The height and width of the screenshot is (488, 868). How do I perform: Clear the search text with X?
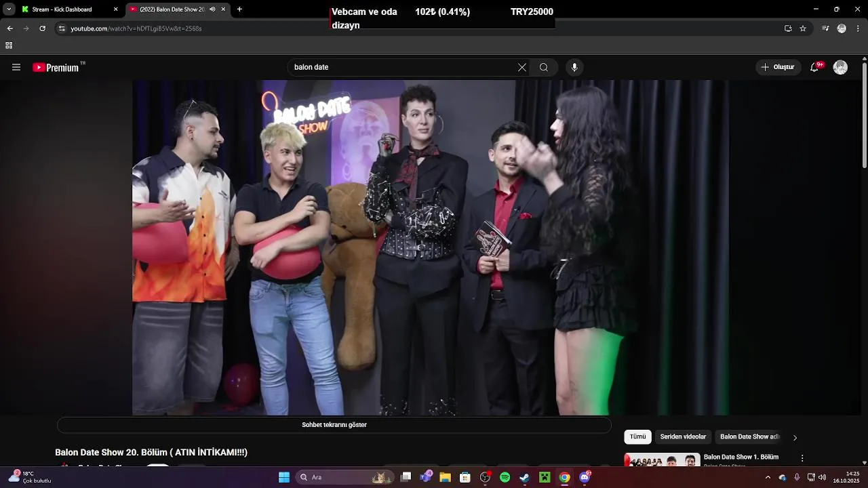click(x=521, y=67)
